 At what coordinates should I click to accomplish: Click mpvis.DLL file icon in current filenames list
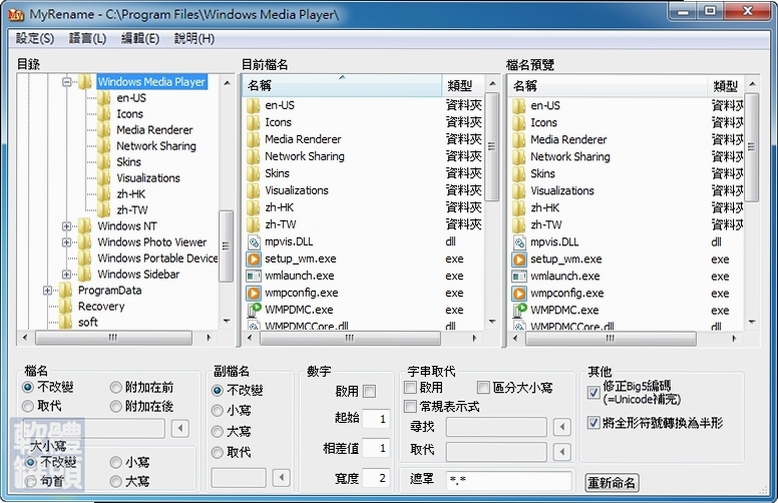pos(254,242)
